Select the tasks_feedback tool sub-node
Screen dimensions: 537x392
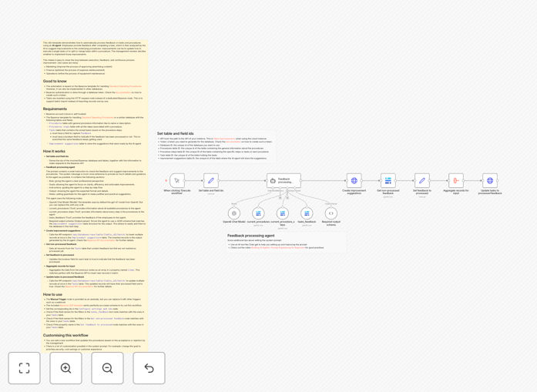click(x=307, y=213)
